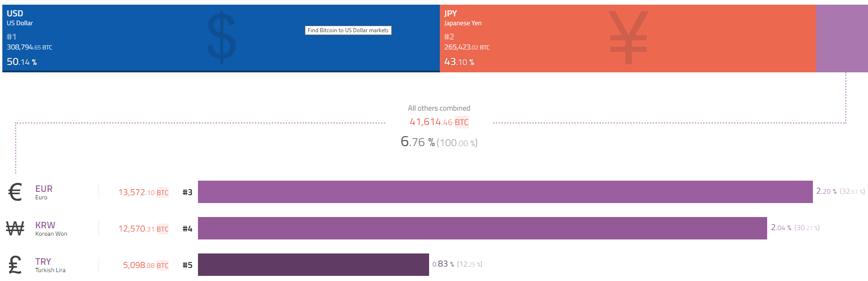Viewport: 868px width, 281px height.
Task: Click the All others combined total 41,614.46 BTC
Action: tap(439, 122)
